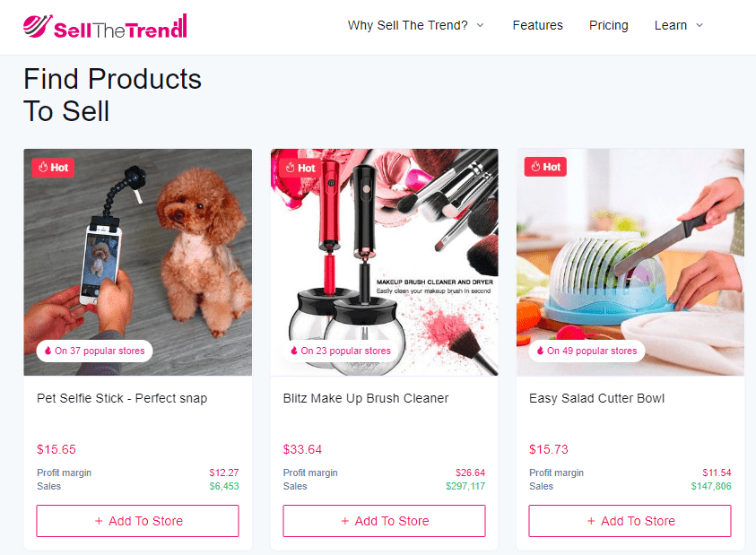Click the 'On 49 popular stores' badge
This screenshot has height=555, width=756.
pos(587,351)
